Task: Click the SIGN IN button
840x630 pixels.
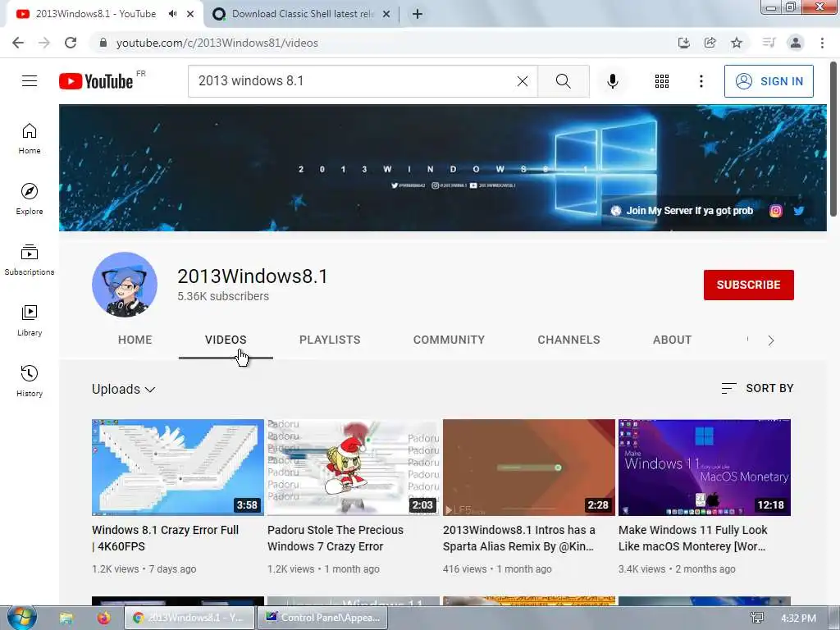Action: (x=769, y=81)
